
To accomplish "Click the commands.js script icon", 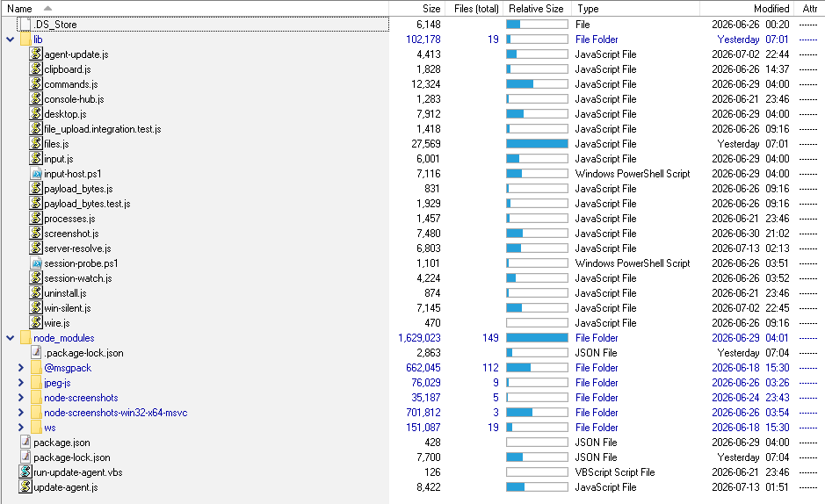I will pyautogui.click(x=36, y=84).
